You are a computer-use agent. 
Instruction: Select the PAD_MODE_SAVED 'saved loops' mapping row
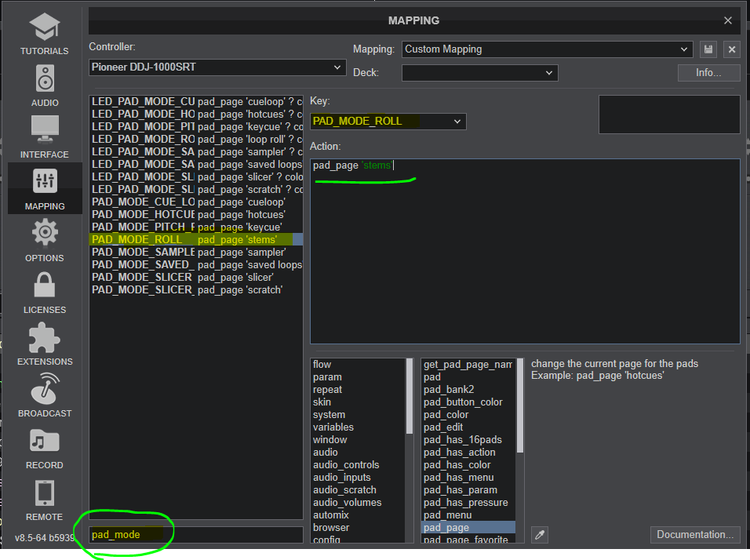point(196,265)
